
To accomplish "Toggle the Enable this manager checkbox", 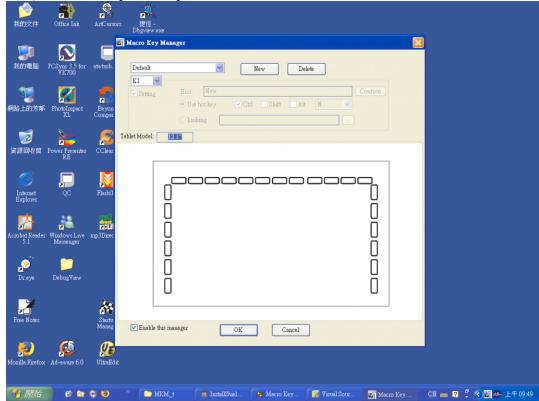I will click(134, 327).
